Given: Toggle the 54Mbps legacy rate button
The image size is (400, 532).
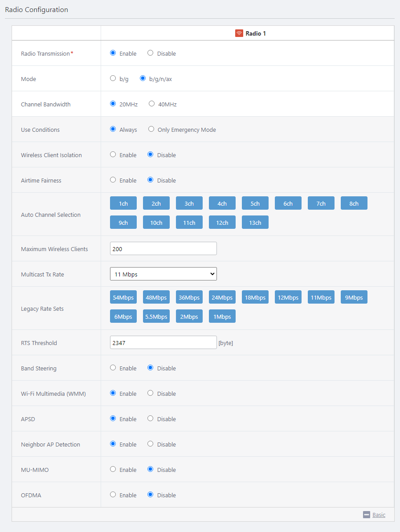Looking at the screenshot, I should coord(123,297).
